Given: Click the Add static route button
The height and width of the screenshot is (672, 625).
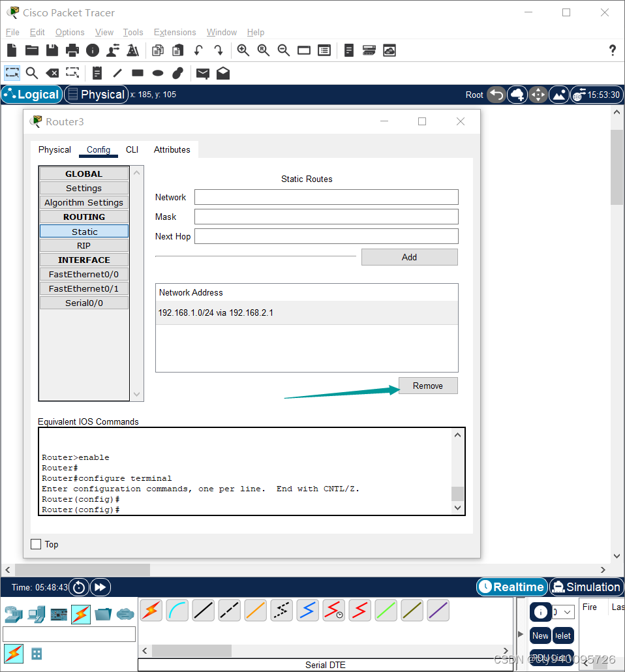Looking at the screenshot, I should (x=409, y=257).
